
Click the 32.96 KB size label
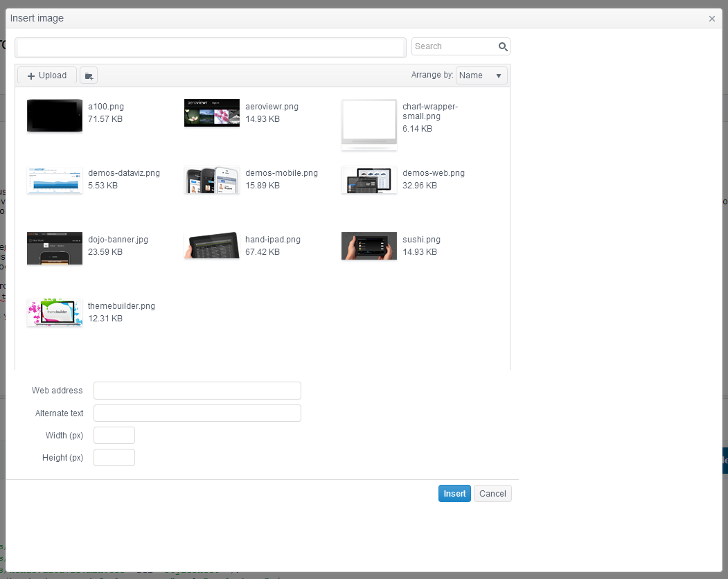419,185
